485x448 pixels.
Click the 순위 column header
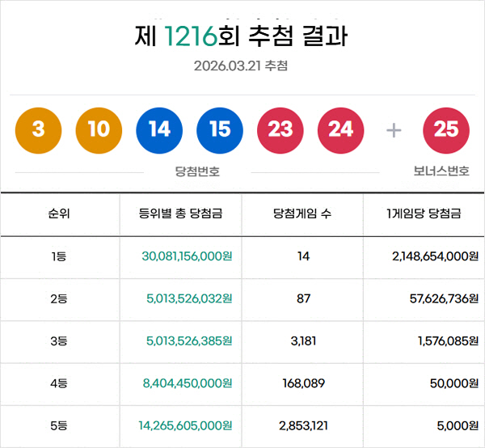59,214
